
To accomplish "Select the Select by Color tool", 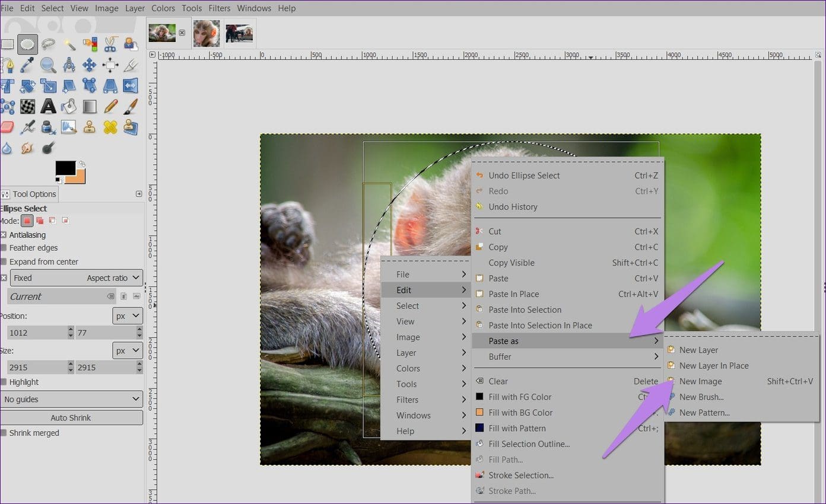I will [x=90, y=44].
